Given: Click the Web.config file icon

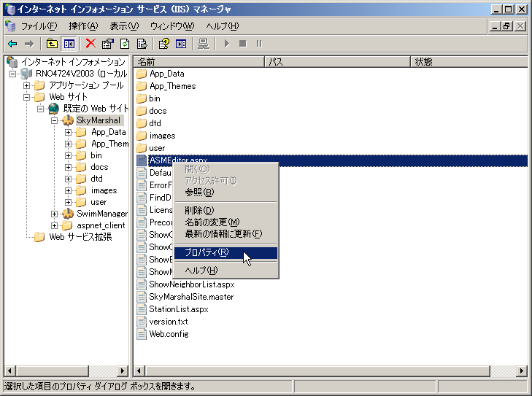Looking at the screenshot, I should point(142,334).
